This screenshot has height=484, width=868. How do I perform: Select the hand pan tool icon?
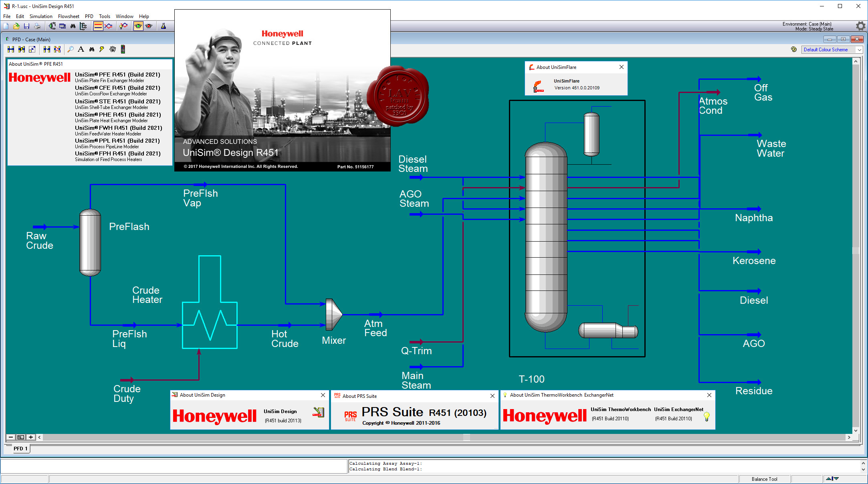pyautogui.click(x=113, y=49)
